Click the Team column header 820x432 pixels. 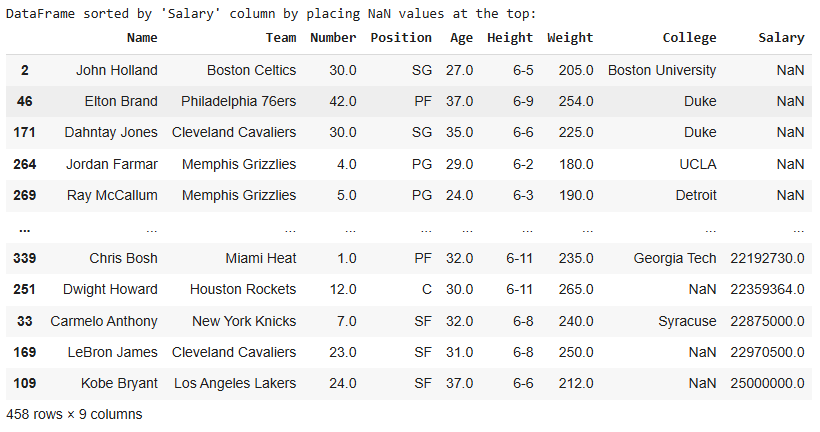[281, 38]
